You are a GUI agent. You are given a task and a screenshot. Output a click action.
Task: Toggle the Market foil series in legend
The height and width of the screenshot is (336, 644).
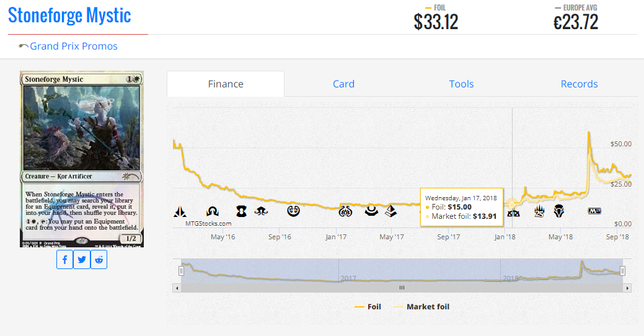point(421,306)
